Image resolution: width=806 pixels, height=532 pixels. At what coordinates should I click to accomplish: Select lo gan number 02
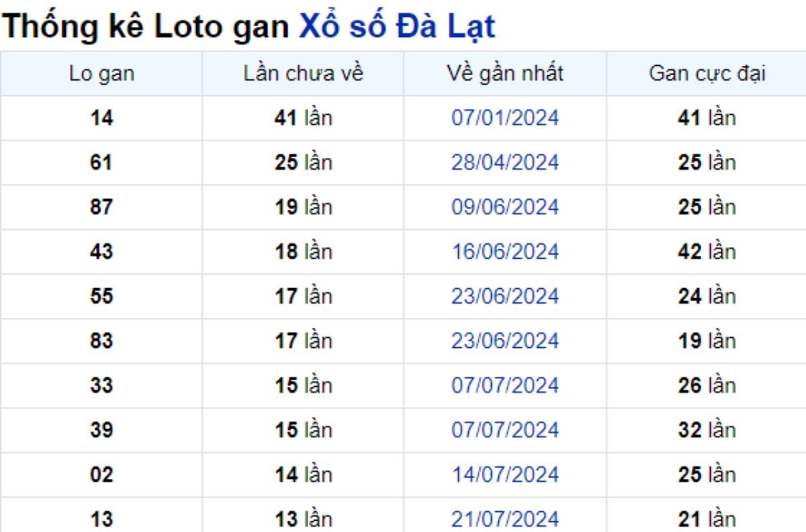coord(101,475)
